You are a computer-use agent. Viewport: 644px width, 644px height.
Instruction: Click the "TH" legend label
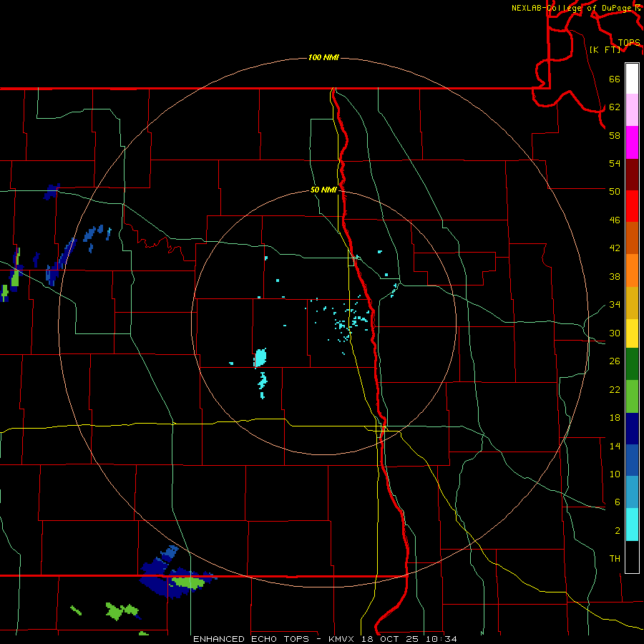(x=615, y=559)
